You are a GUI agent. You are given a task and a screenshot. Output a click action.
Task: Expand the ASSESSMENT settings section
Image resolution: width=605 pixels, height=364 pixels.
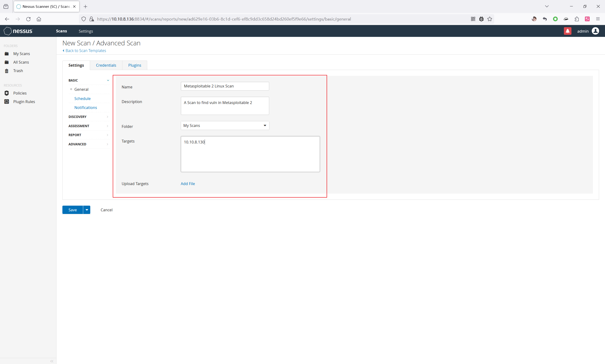pyautogui.click(x=89, y=126)
